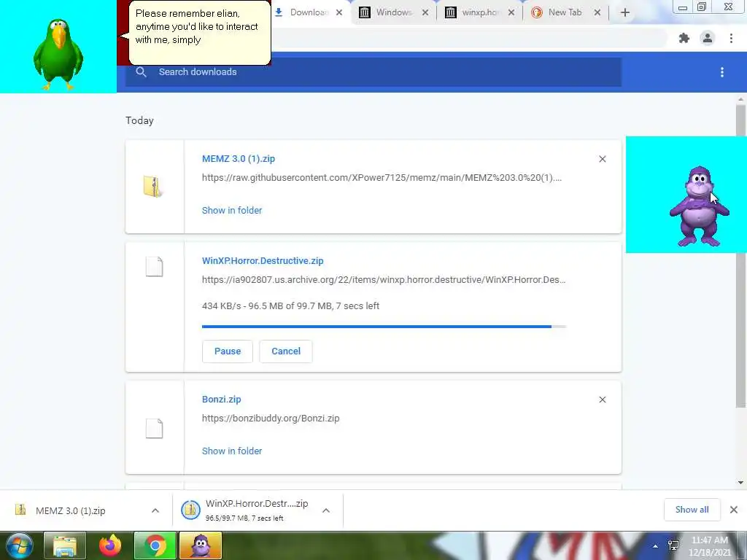Close the New Tab tab
The width and height of the screenshot is (747, 560).
(597, 12)
